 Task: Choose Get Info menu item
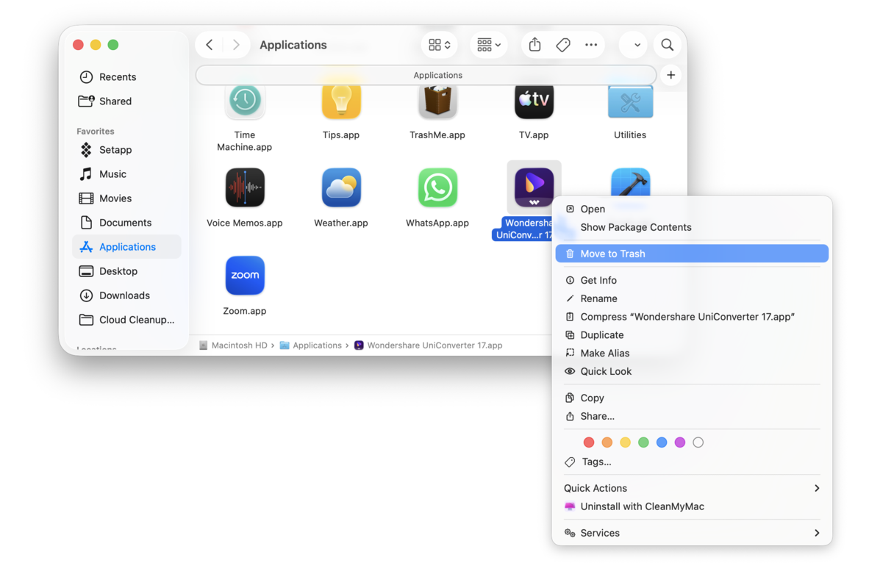[x=692, y=280]
